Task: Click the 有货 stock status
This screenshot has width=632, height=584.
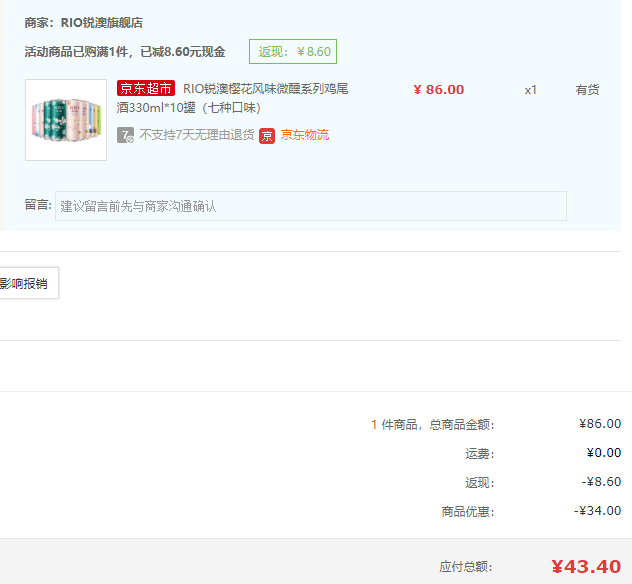Action: point(587,89)
